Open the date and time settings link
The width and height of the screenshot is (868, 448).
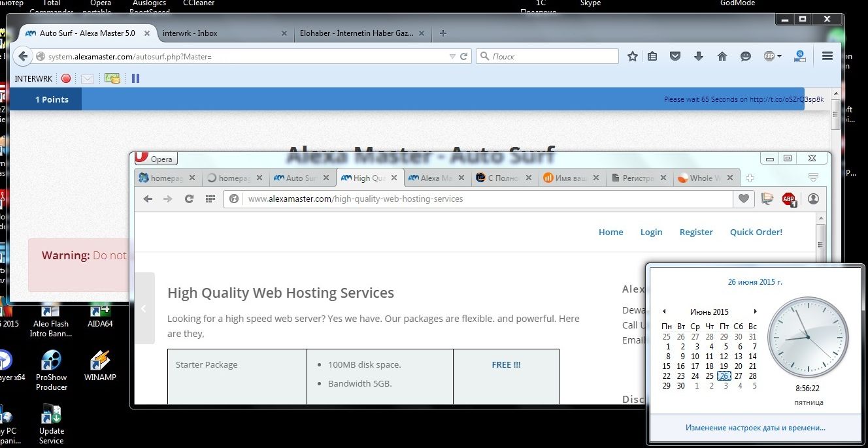[755, 428]
